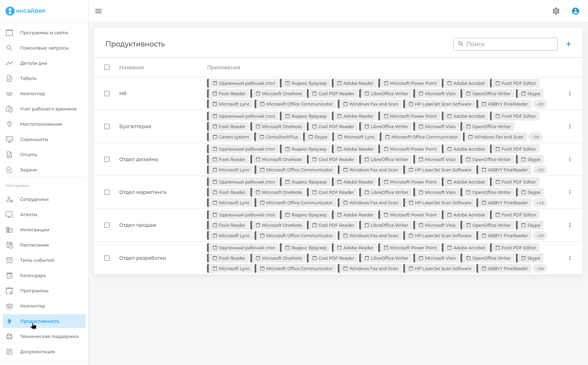588x365 pixels.
Task: Expand the +39 hidden apps in HR row
Action: point(540,104)
